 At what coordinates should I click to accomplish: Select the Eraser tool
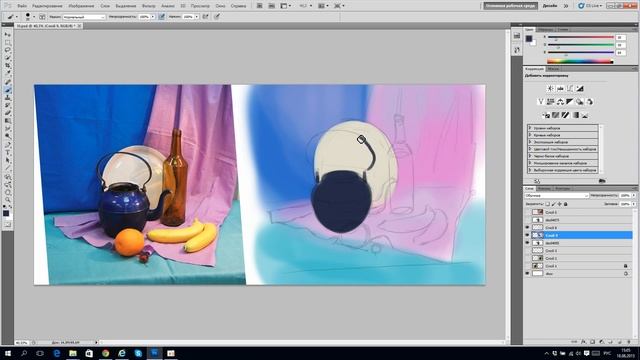7,113
